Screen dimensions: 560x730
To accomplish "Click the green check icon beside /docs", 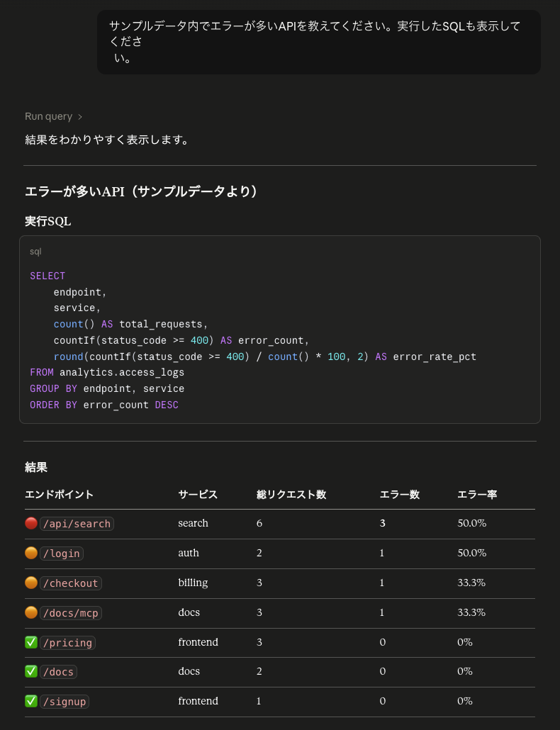I will click(31, 672).
